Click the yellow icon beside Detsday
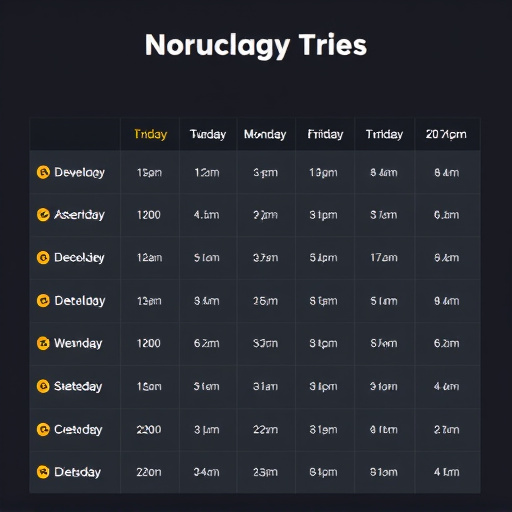This screenshot has width=512, height=512. tap(43, 472)
